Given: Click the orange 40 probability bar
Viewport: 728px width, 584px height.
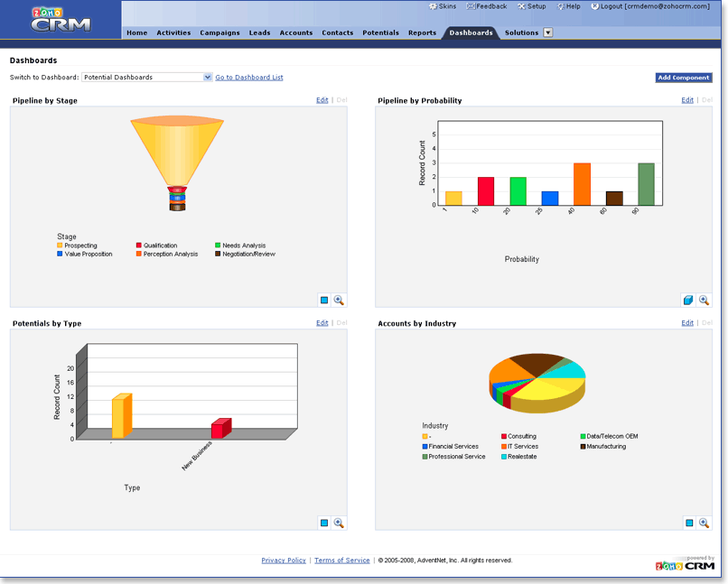Looking at the screenshot, I should tap(582, 184).
